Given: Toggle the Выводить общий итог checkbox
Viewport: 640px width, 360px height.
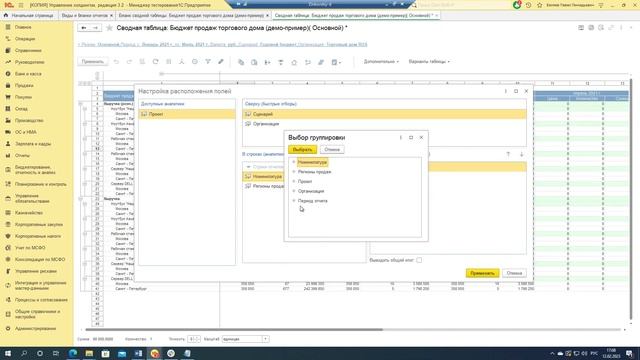Looking at the screenshot, I should pos(419,260).
